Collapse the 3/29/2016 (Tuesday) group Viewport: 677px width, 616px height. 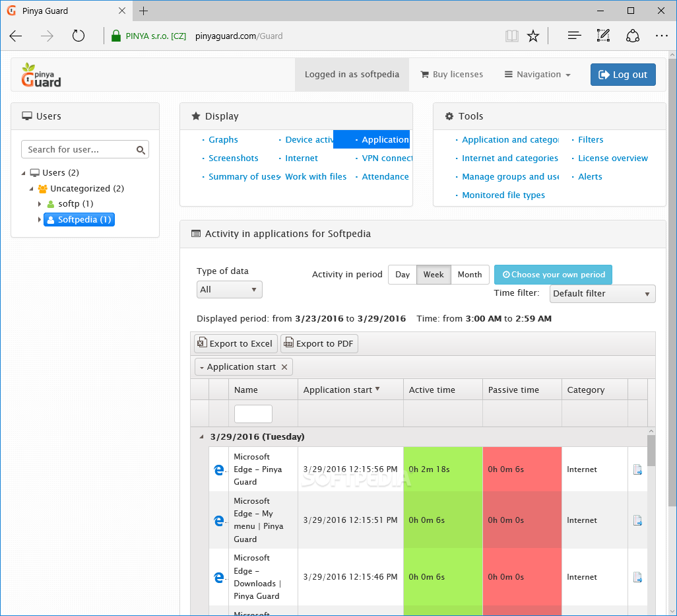[201, 437]
